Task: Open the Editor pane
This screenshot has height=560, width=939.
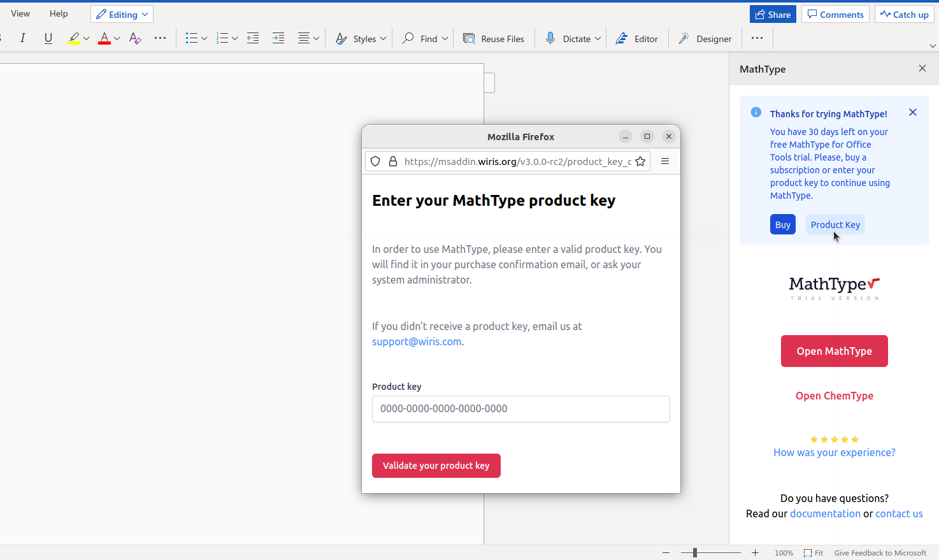Action: point(636,39)
